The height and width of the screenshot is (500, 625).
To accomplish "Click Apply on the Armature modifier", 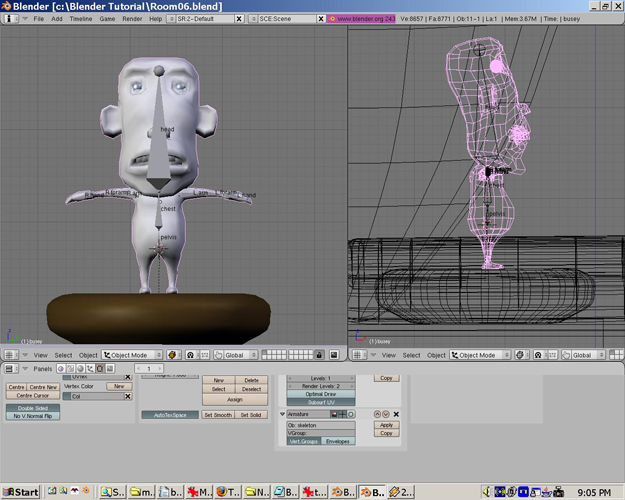I will (x=386, y=425).
